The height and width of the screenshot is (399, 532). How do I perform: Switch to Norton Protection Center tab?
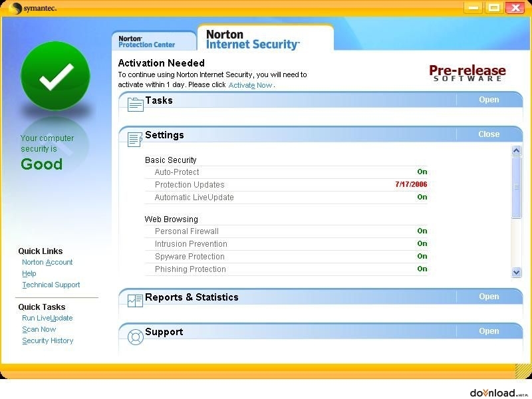(x=154, y=41)
